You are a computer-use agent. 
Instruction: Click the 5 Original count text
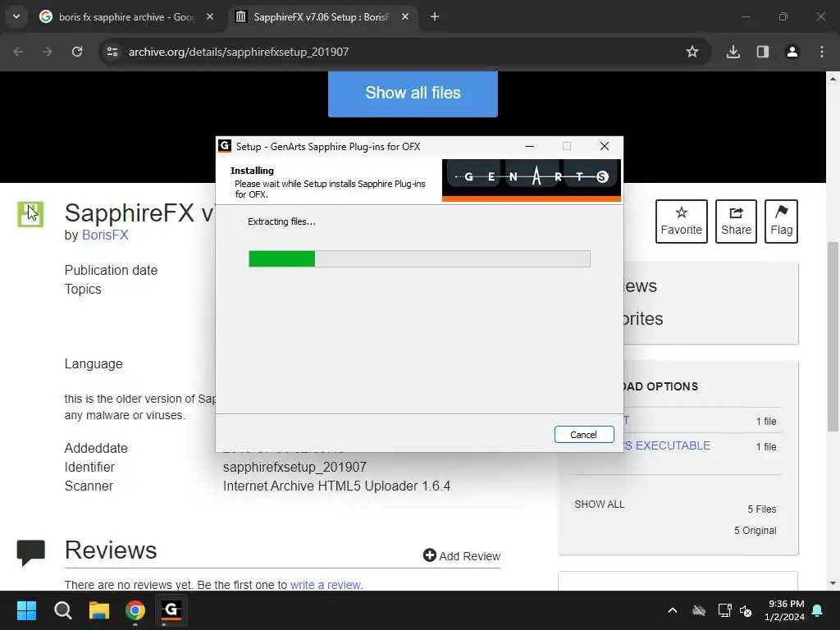tap(756, 531)
